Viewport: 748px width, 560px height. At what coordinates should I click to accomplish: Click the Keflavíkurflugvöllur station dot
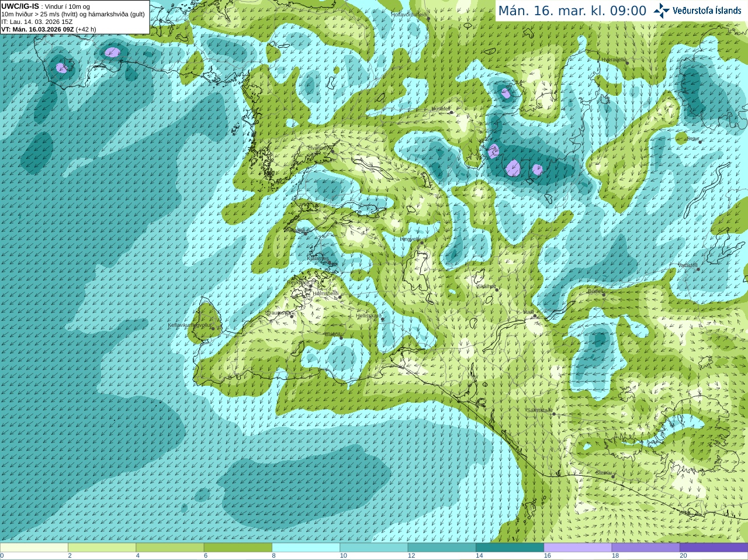pyautogui.click(x=213, y=329)
